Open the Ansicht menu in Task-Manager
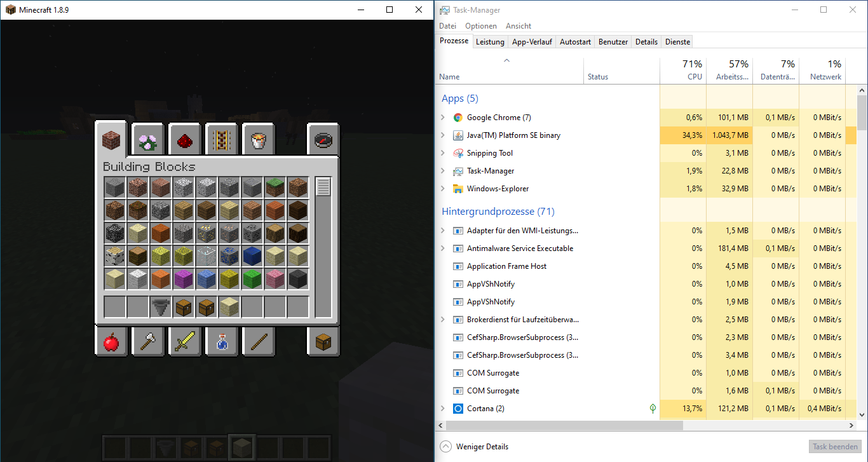The height and width of the screenshot is (462, 868). 519,26
